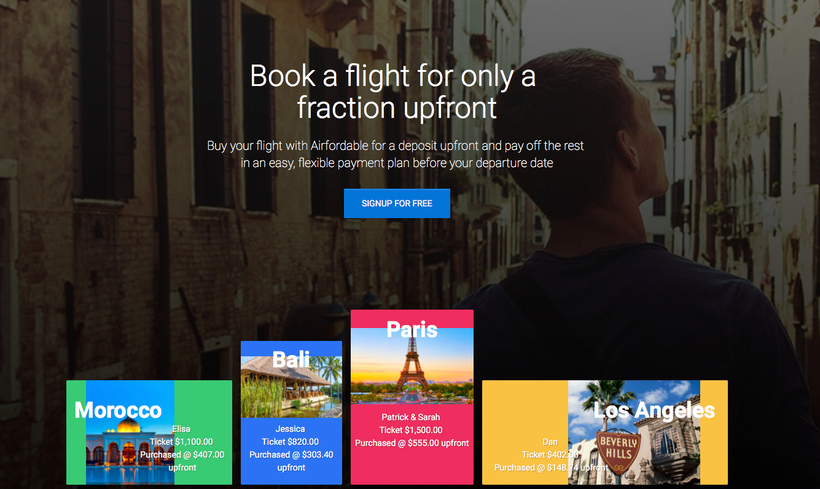820x489 pixels.
Task: Select the Purchased @ $555.00 upfront line
Action: [x=412, y=443]
